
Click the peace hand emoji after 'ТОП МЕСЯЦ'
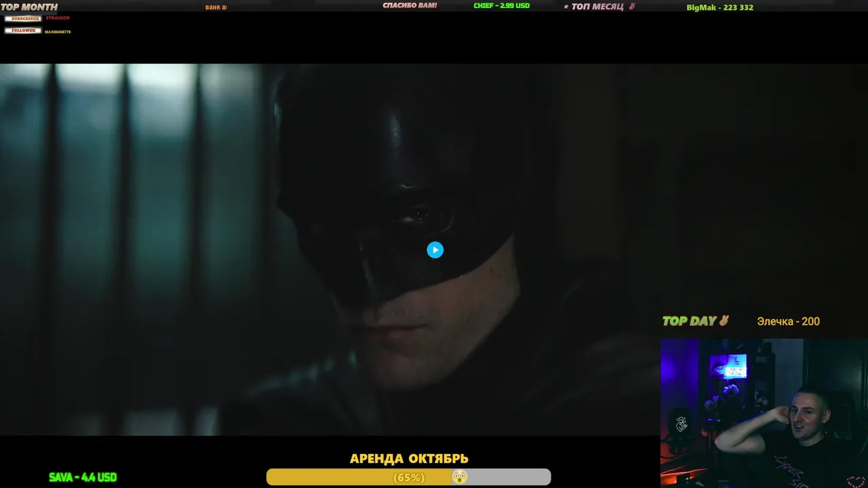point(632,7)
